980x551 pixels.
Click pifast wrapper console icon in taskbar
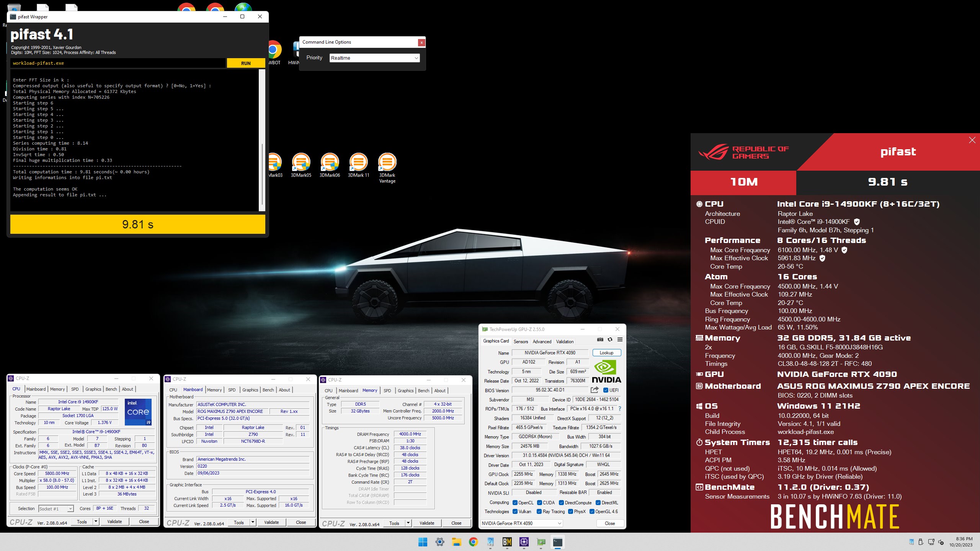point(558,542)
